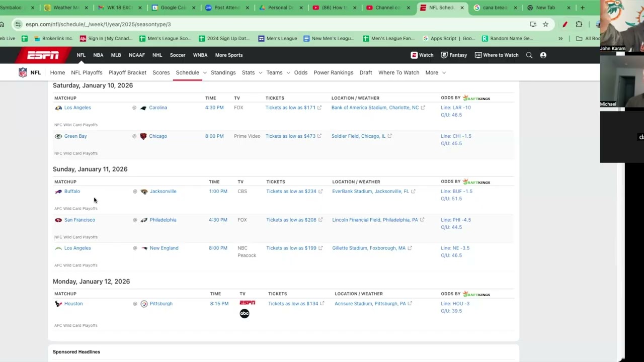The height and width of the screenshot is (362, 644).
Task: Open Where to Watch in the ESPN header
Action: [x=497, y=55]
